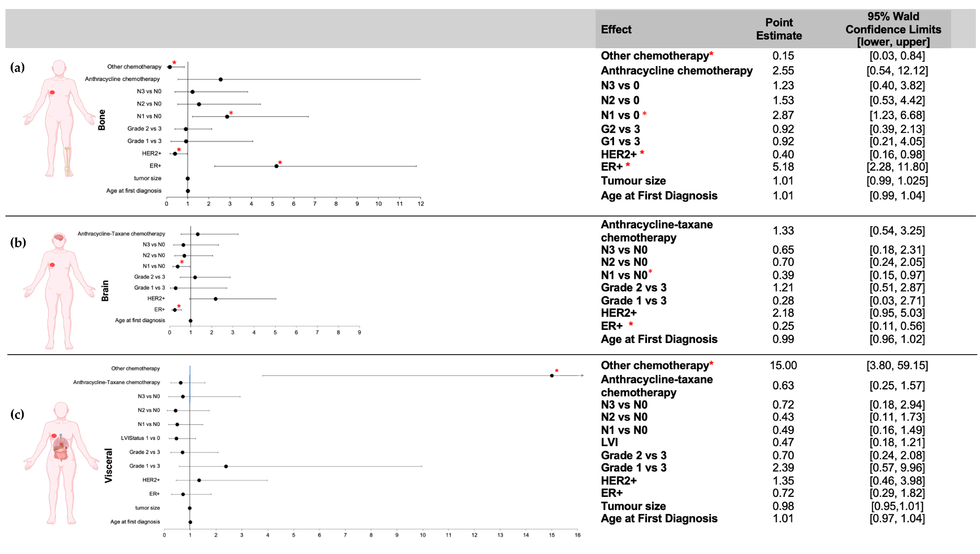This screenshot has width=980, height=554.
Task: Click the N1 vs N0 point in Bone plot
Action: pos(227,117)
